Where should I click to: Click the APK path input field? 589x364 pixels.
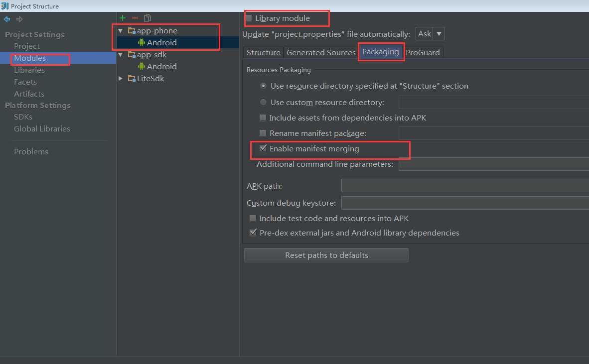465,186
